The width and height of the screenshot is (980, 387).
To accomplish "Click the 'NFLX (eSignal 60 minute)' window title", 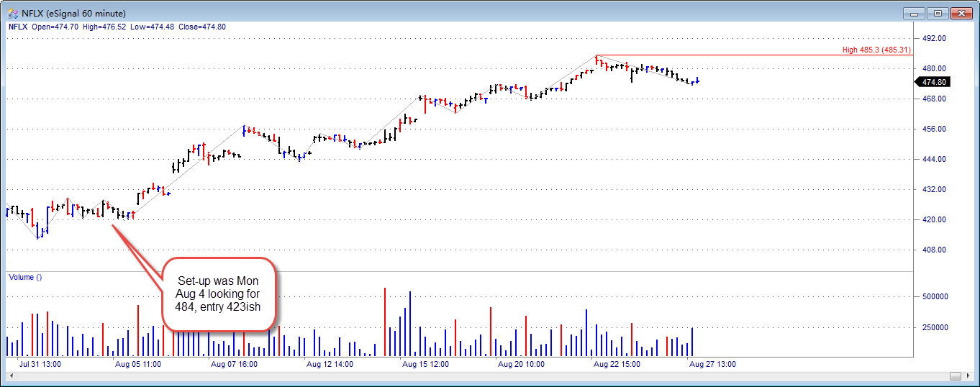I will [73, 13].
